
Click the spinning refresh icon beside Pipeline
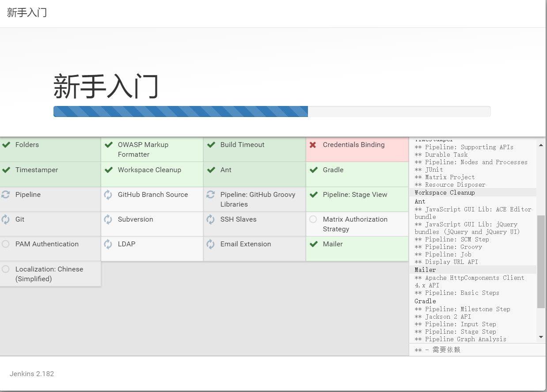[x=6, y=195]
